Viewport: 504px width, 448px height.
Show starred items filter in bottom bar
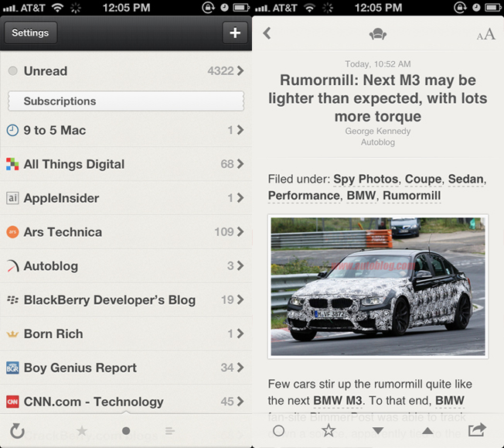click(82, 430)
